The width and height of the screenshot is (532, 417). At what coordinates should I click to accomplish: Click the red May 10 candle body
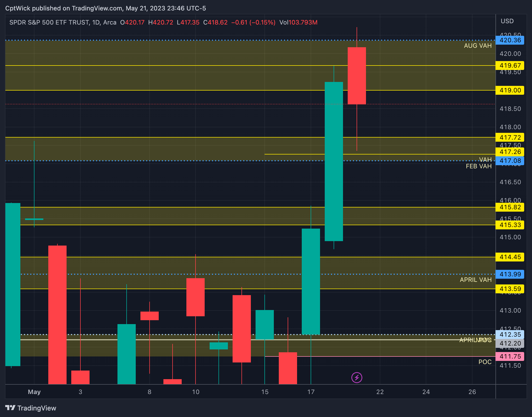(x=195, y=297)
